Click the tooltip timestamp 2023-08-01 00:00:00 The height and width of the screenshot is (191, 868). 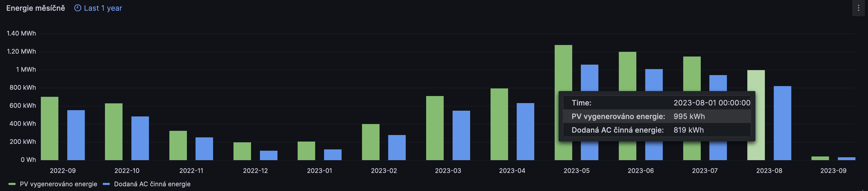pos(712,103)
